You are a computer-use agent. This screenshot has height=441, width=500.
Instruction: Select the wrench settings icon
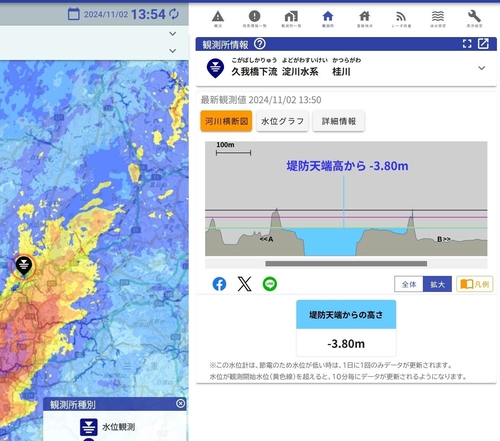coord(474,18)
